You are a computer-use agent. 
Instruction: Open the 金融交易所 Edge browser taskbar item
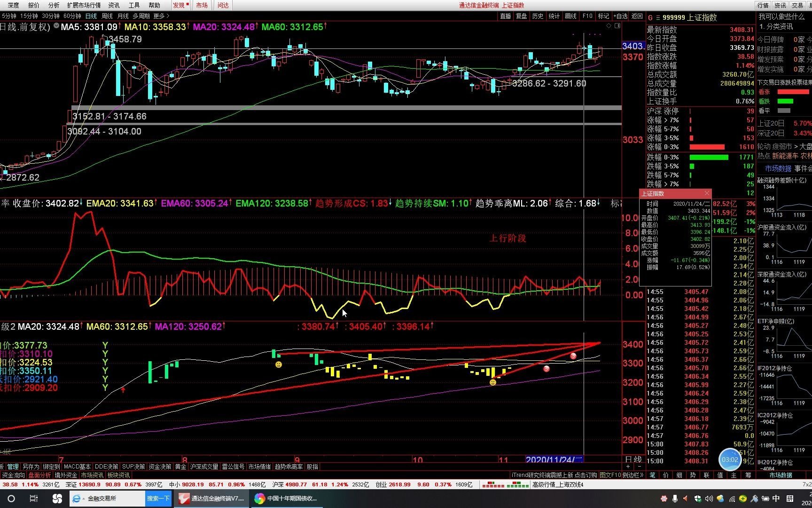(x=107, y=499)
